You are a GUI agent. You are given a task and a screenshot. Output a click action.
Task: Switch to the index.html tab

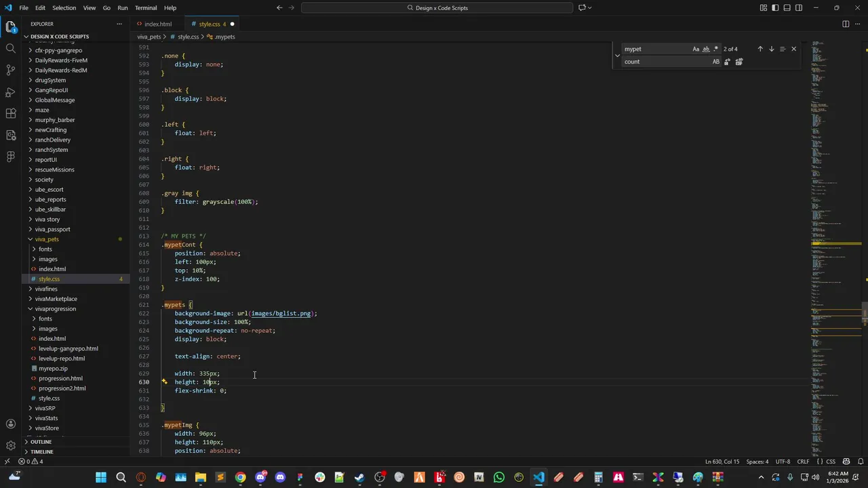point(157,24)
